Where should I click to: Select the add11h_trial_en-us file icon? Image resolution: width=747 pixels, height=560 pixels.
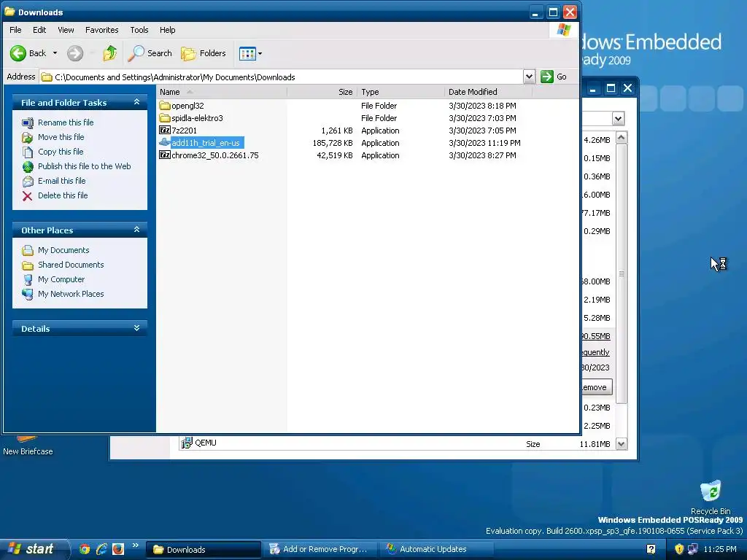pos(165,142)
